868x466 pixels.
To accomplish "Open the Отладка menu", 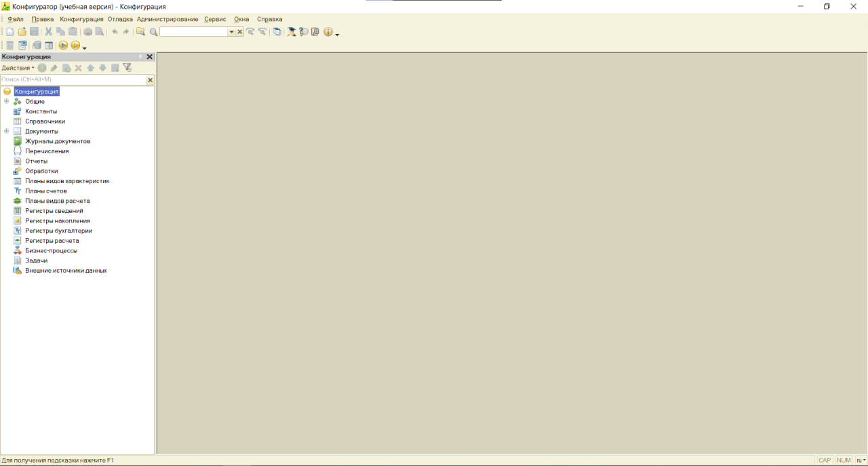I will pos(120,19).
